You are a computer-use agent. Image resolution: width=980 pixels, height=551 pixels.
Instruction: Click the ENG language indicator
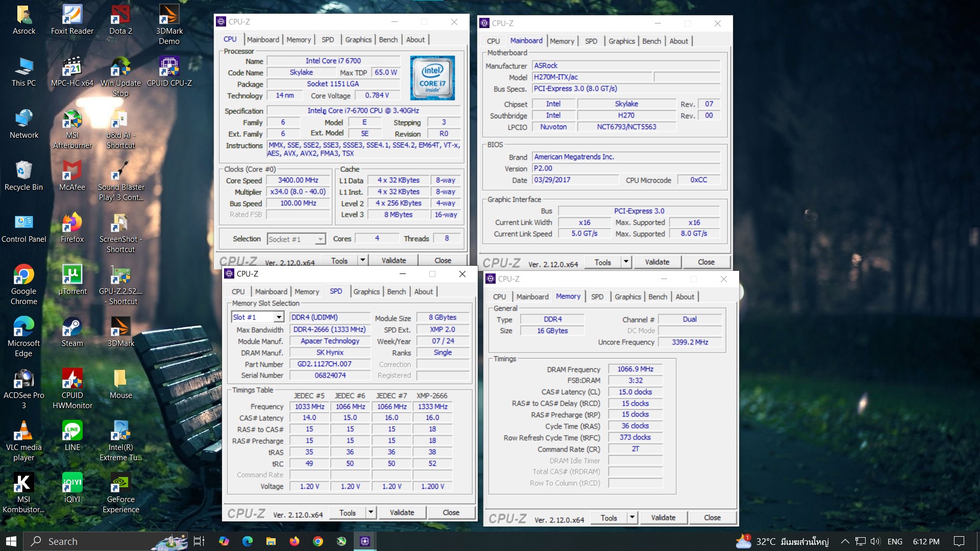coord(895,541)
